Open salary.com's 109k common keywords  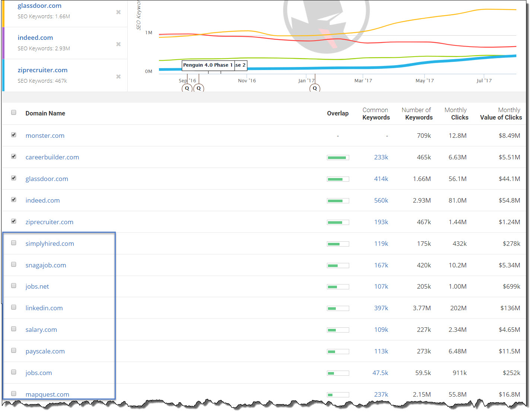point(381,330)
